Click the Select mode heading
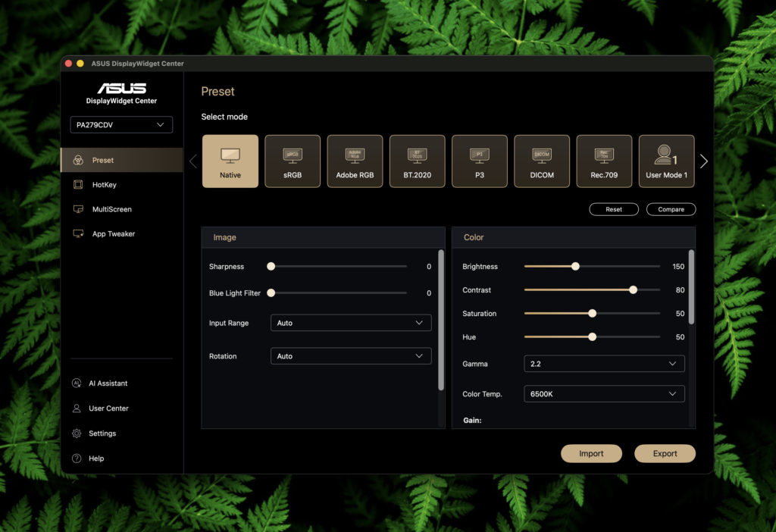776x532 pixels. (x=224, y=117)
